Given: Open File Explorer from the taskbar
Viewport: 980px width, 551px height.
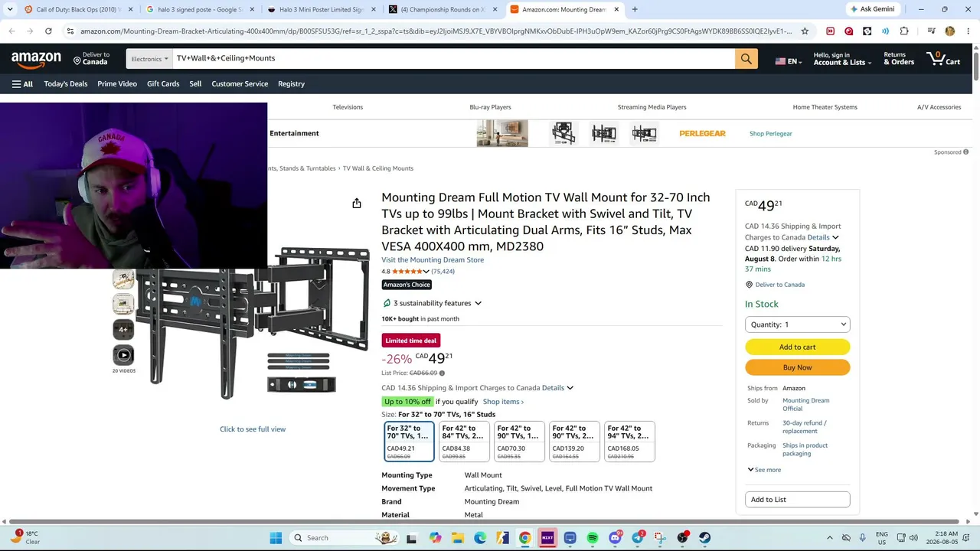Looking at the screenshot, I should 457,538.
